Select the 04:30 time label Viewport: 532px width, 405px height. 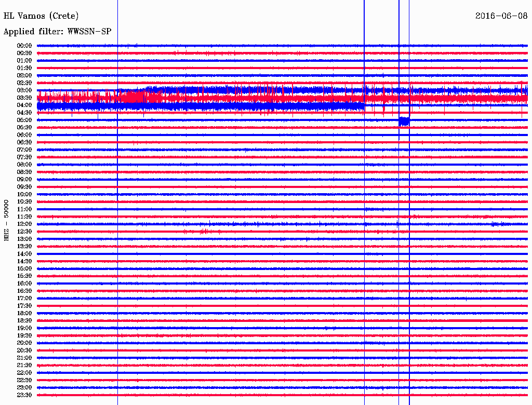coord(24,113)
